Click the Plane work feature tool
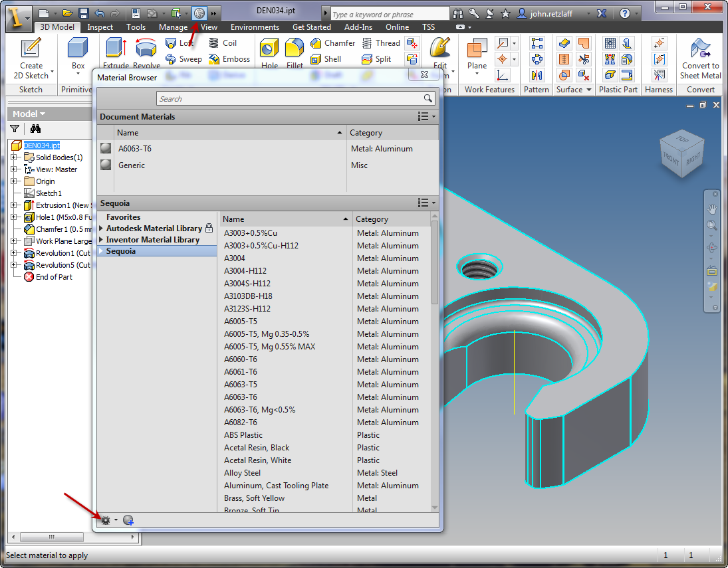728x568 pixels. pos(477,56)
